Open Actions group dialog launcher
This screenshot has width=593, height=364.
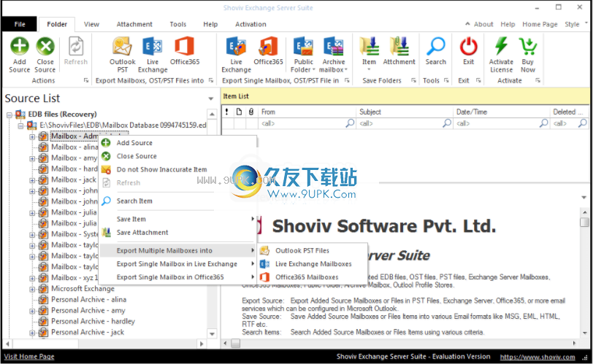pos(86,80)
